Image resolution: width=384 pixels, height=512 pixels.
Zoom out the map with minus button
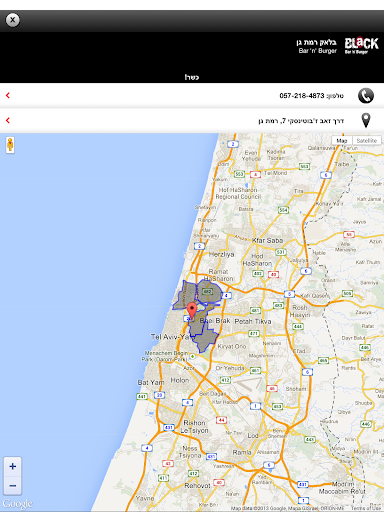tap(13, 485)
